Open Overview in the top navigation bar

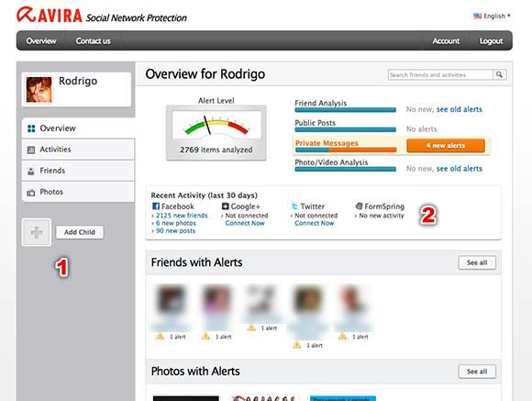[x=41, y=40]
